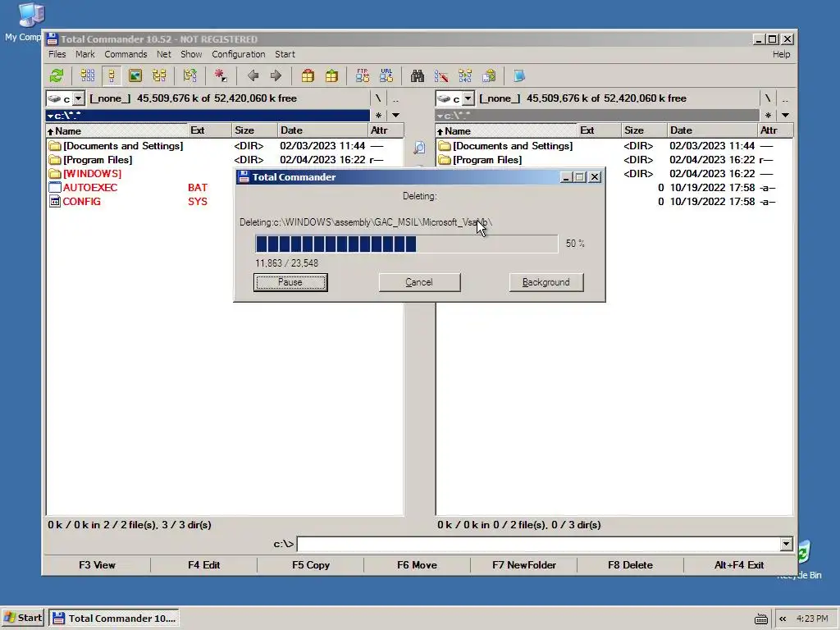Image resolution: width=840 pixels, height=630 pixels.
Task: Open right panel directory history arrow
Action: [x=785, y=115]
